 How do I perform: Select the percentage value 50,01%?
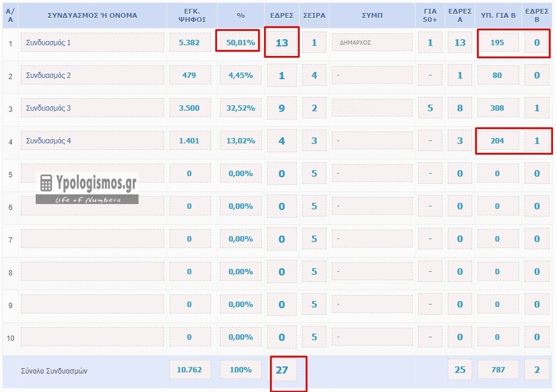coord(241,43)
